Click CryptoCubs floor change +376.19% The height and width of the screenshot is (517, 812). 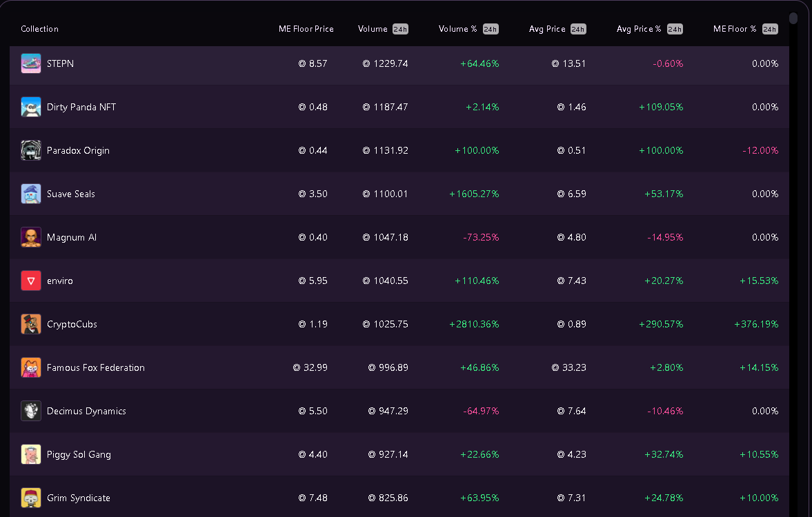coord(756,325)
